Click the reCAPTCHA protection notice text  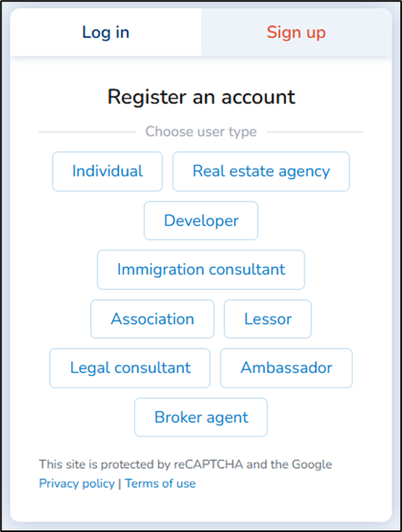pyautogui.click(x=186, y=464)
